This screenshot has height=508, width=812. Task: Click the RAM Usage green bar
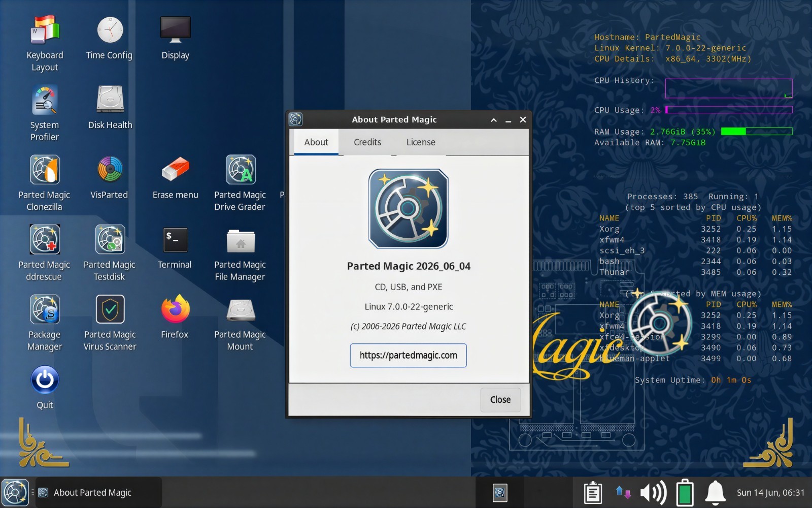pos(757,132)
